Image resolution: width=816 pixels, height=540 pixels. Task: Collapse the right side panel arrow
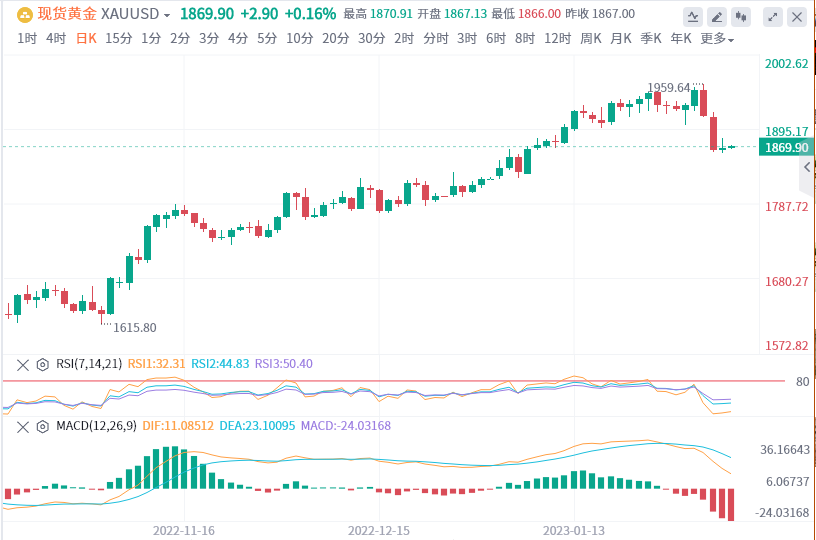(807, 168)
